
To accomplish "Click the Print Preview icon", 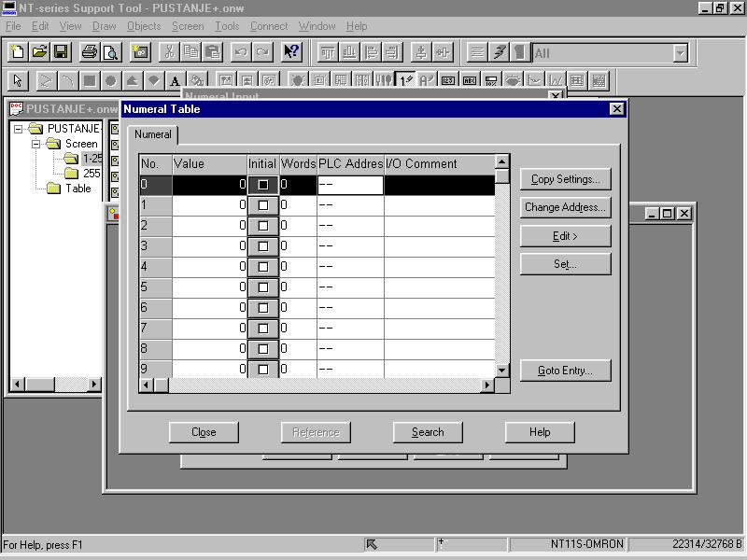I will coord(111,52).
